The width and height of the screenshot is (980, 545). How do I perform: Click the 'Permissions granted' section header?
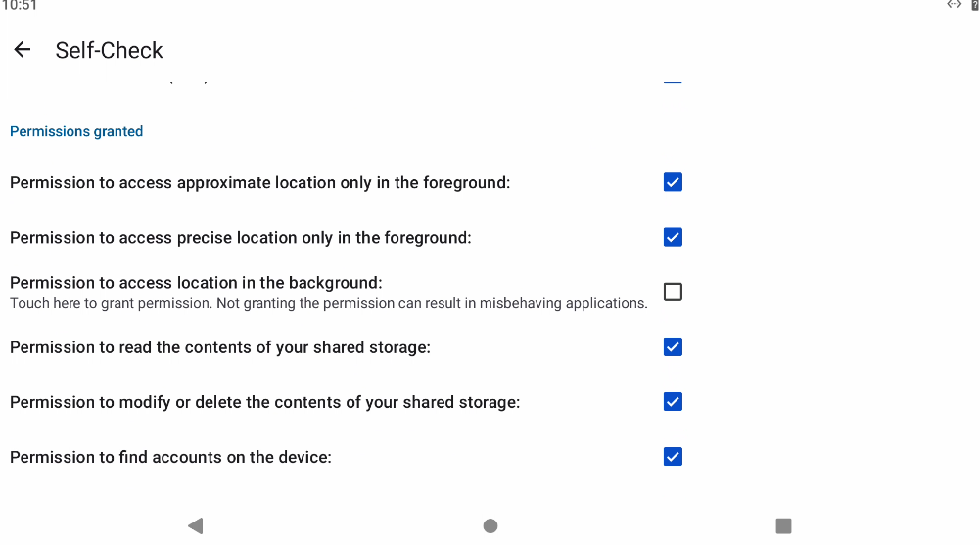(76, 131)
